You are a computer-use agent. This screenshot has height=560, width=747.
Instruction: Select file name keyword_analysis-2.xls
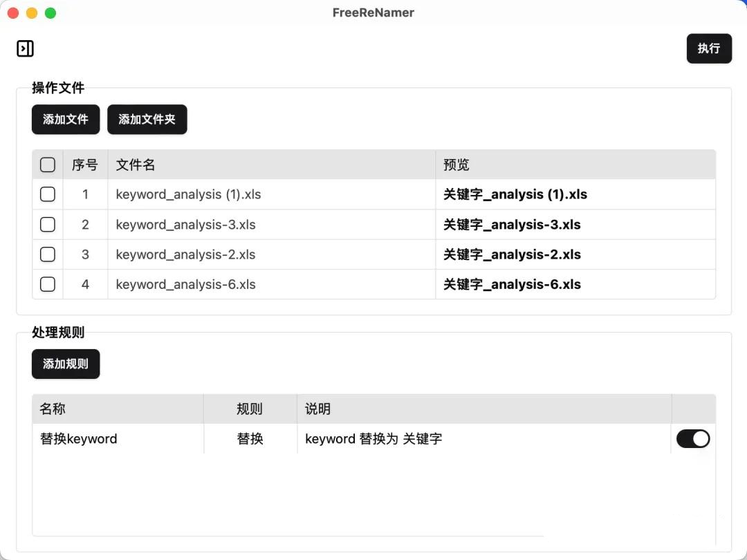point(186,254)
